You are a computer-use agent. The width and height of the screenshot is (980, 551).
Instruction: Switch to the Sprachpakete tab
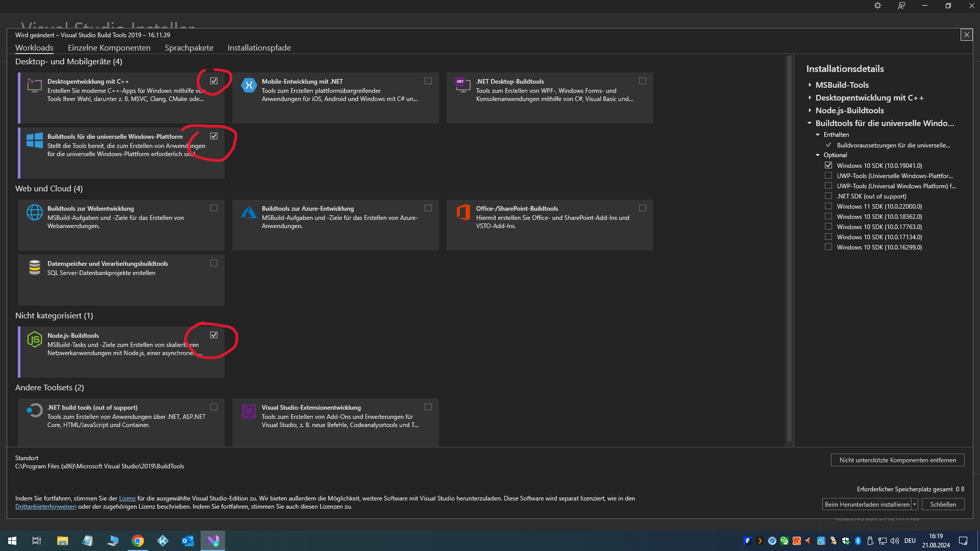[x=189, y=48]
